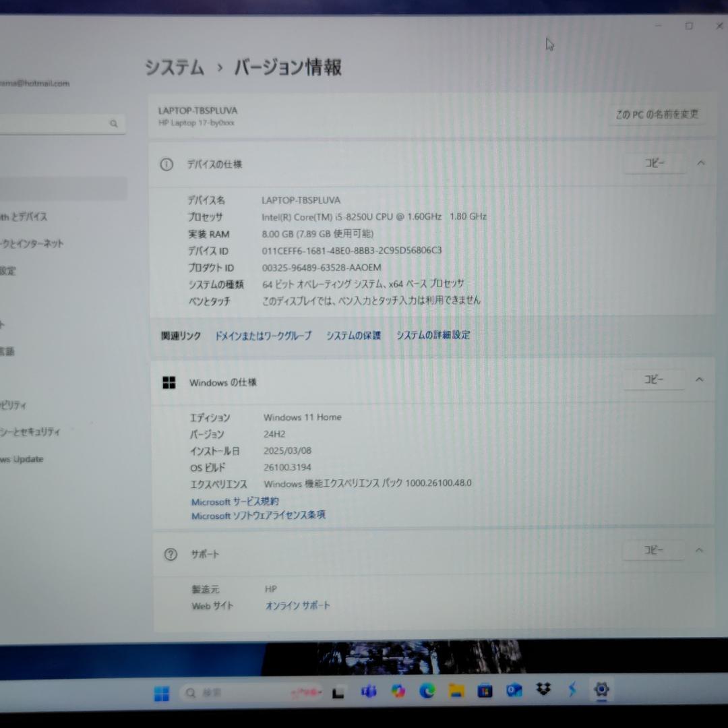Open Outlook from the taskbar
This screenshot has height=728, width=728.
pyautogui.click(x=515, y=690)
